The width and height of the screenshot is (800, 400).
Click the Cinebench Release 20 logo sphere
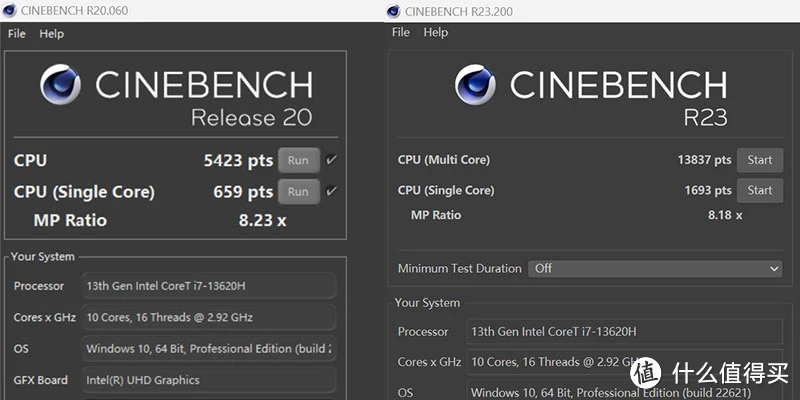(x=60, y=84)
